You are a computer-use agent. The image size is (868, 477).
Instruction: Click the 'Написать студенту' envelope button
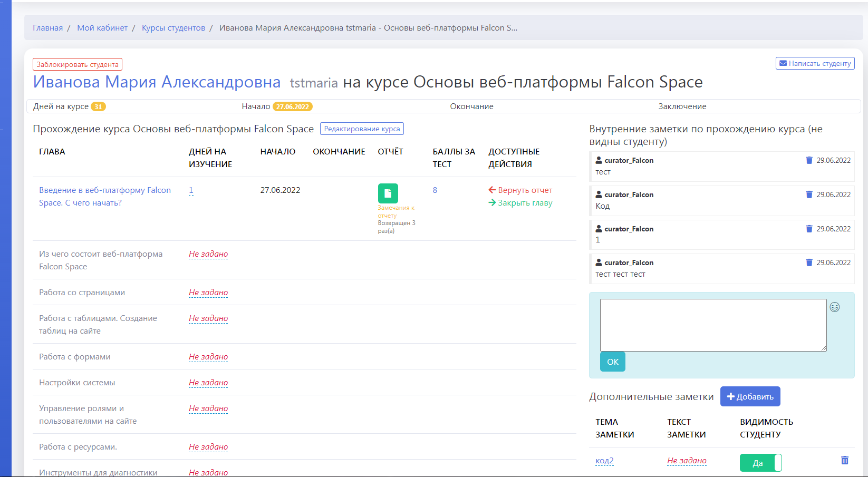(x=815, y=63)
